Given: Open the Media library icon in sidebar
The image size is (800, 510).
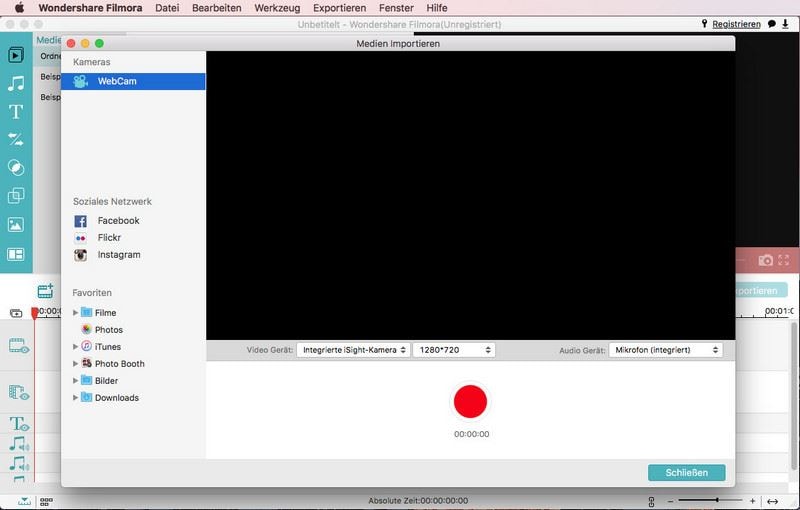Looking at the screenshot, I should click(16, 55).
